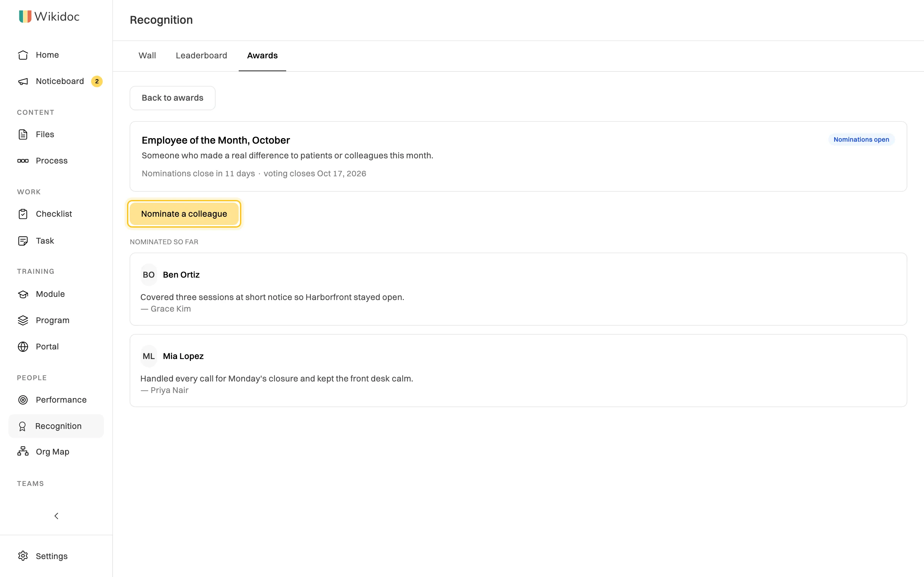Click Nominate a colleague button
The height and width of the screenshot is (577, 924).
(184, 214)
